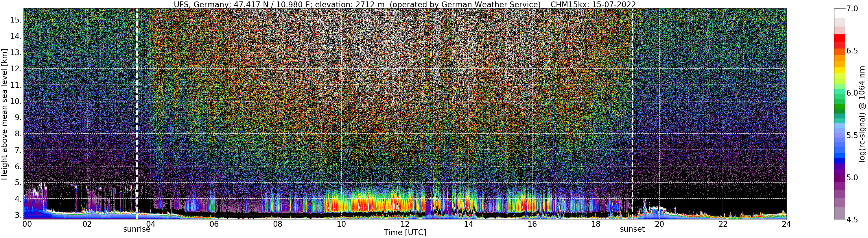
Task: Click the 7. tick on the height axis
Action: click(x=18, y=150)
